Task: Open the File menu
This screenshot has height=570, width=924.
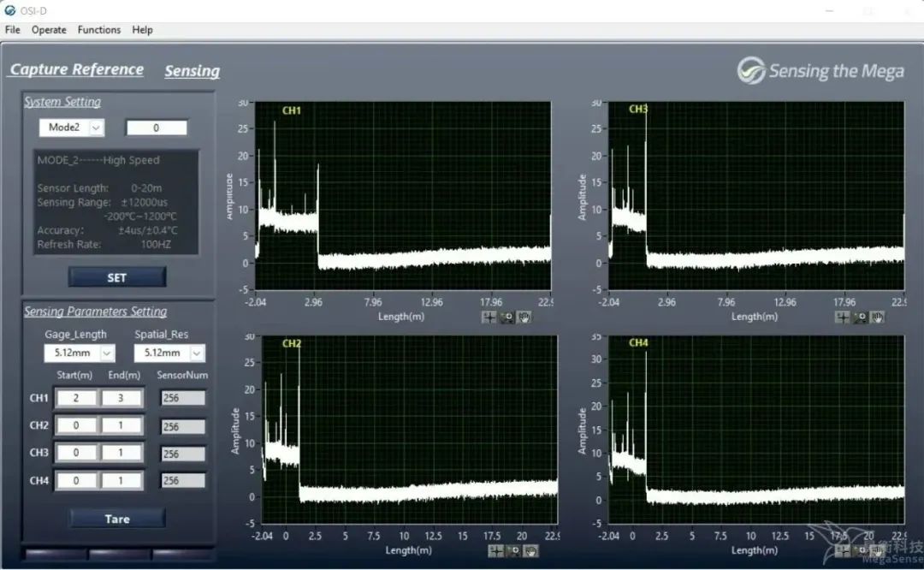Action: click(12, 29)
